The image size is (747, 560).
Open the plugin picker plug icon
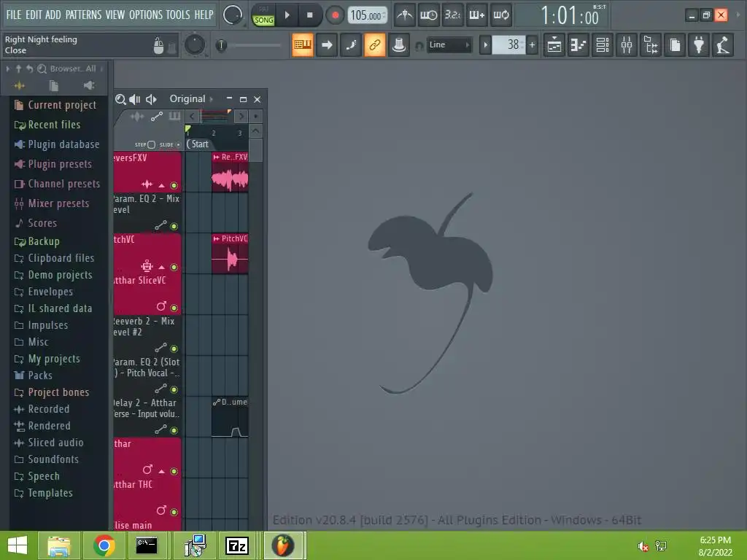point(699,45)
